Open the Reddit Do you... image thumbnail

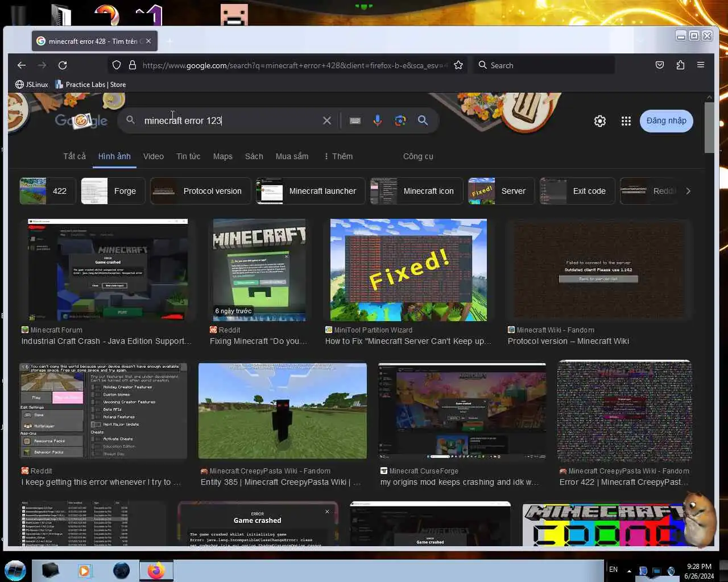tap(259, 270)
